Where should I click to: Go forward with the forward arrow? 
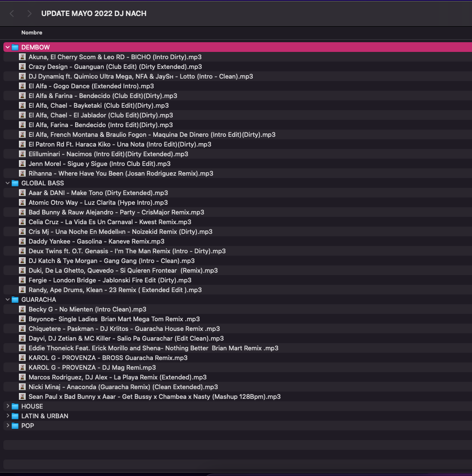(x=29, y=14)
